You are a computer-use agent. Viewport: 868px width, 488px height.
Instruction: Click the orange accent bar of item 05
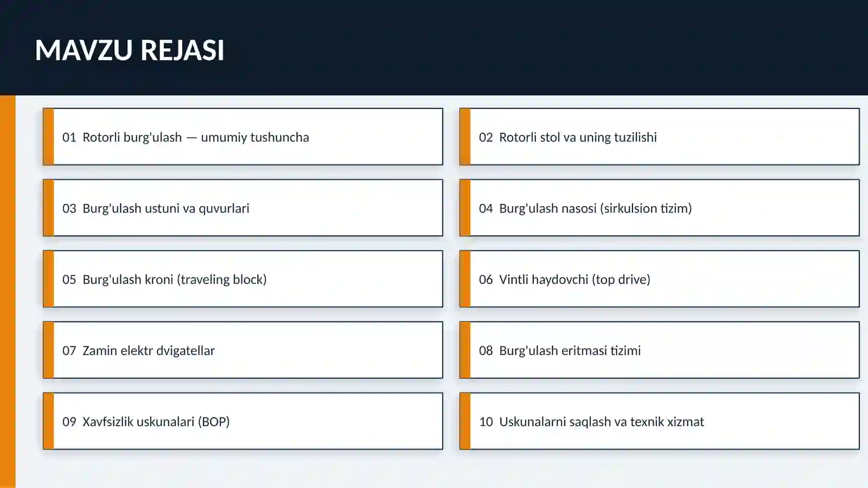48,279
